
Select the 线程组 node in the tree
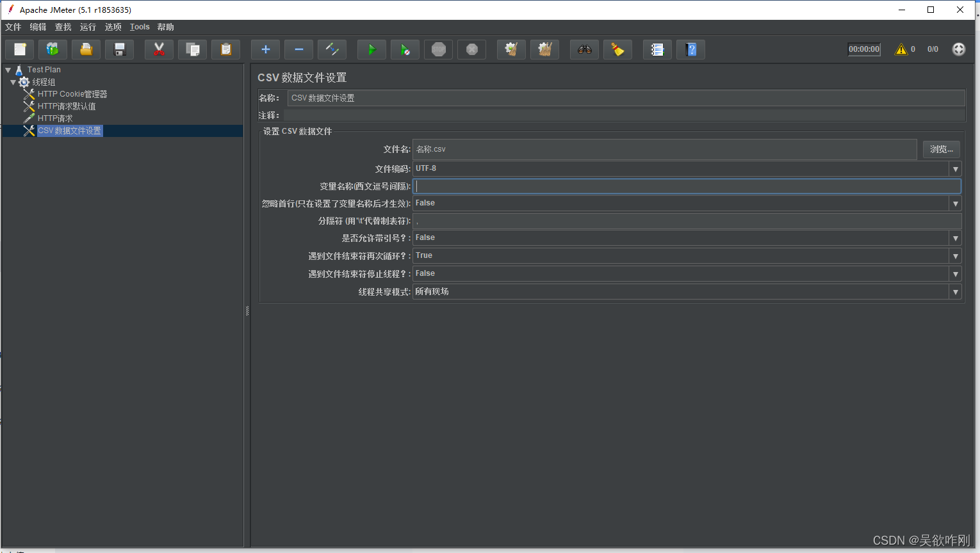pos(44,82)
